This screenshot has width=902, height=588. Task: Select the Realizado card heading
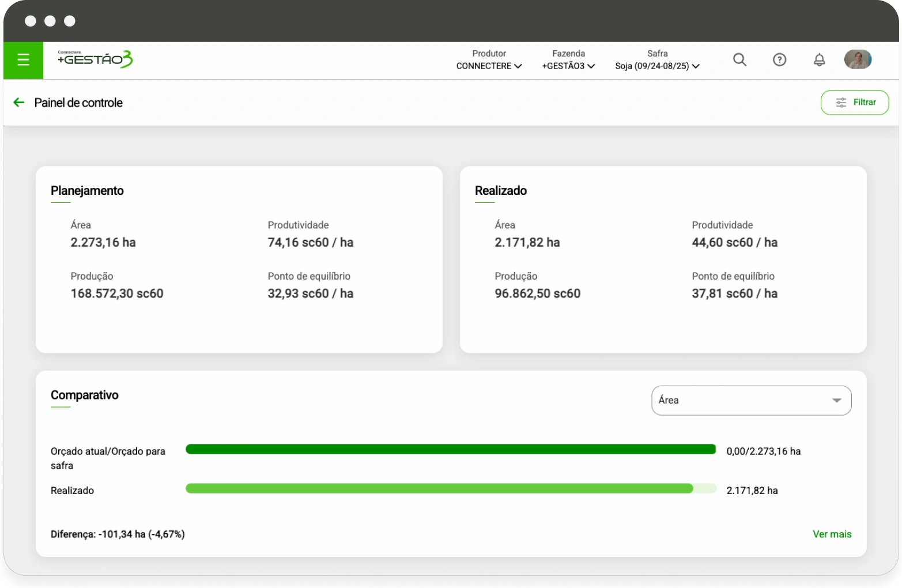tap(500, 191)
